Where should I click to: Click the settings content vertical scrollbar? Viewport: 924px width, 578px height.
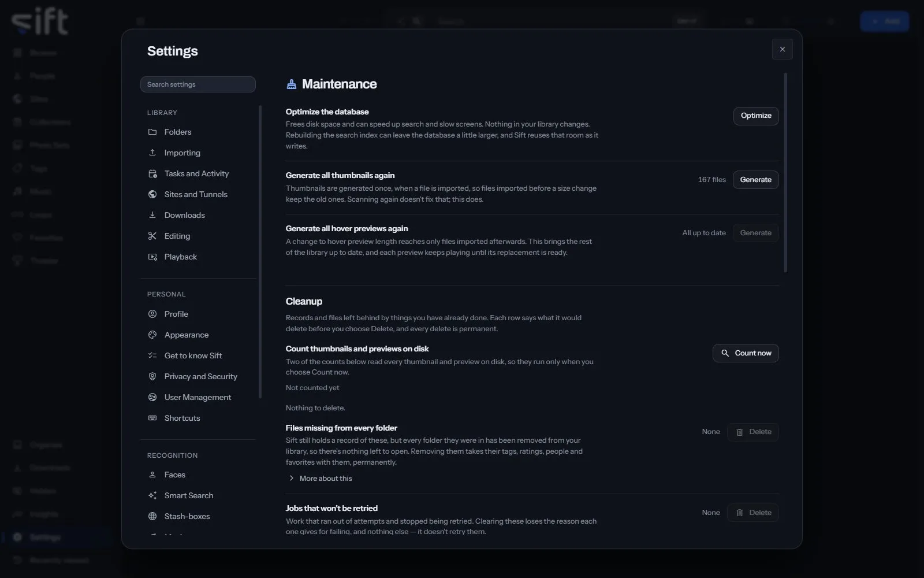pos(785,172)
